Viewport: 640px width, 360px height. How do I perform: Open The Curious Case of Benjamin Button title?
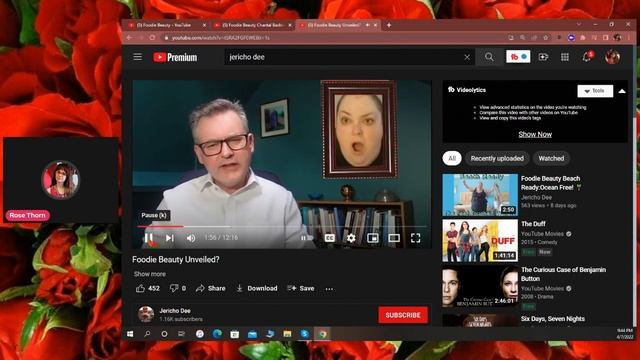pyautogui.click(x=563, y=274)
